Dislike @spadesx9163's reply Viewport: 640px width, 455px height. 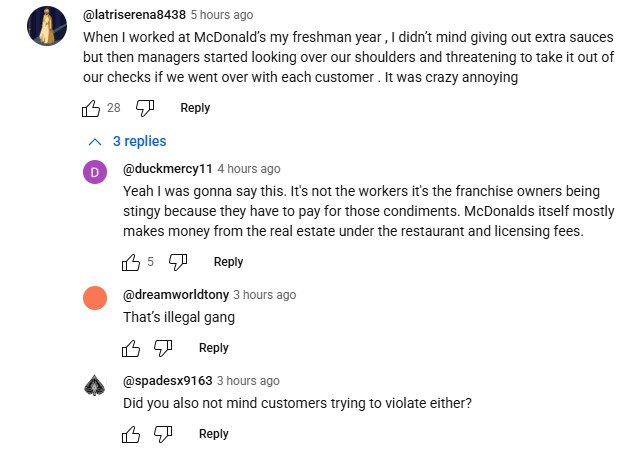(163, 434)
